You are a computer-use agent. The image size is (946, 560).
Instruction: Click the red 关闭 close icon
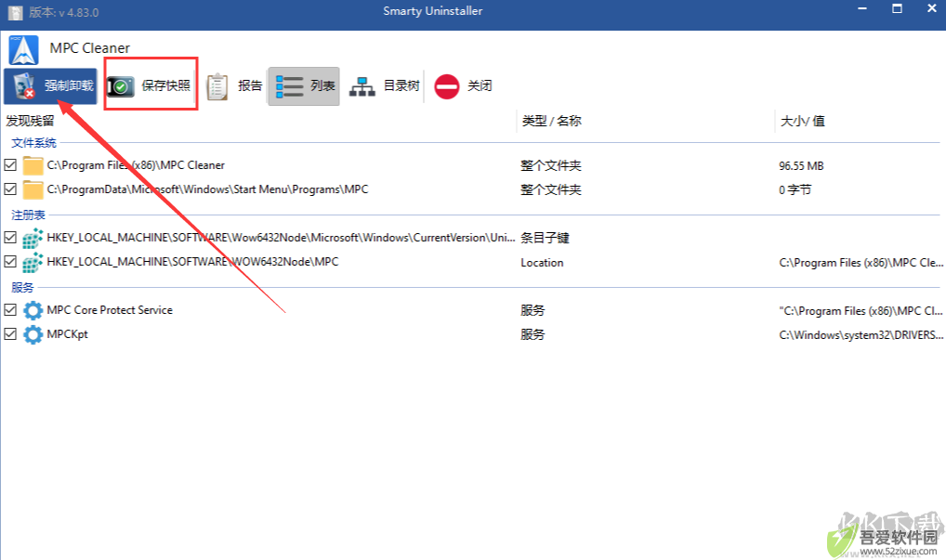pos(447,86)
